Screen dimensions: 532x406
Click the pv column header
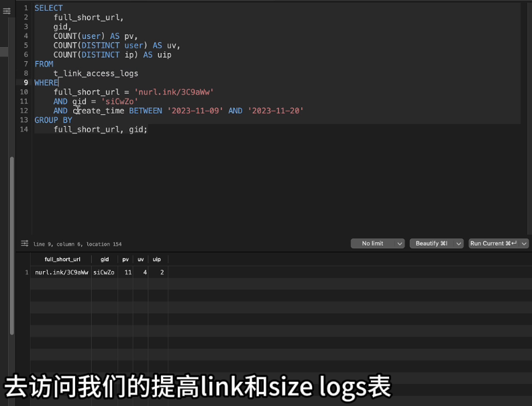125,259
